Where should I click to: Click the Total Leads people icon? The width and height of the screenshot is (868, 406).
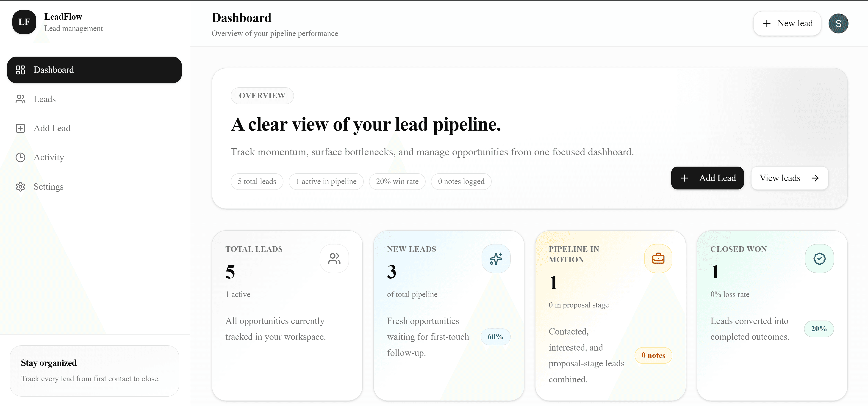(x=334, y=258)
